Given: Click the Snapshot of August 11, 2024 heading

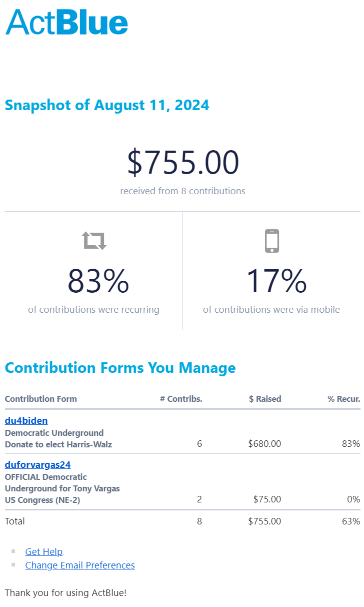Looking at the screenshot, I should click(107, 105).
